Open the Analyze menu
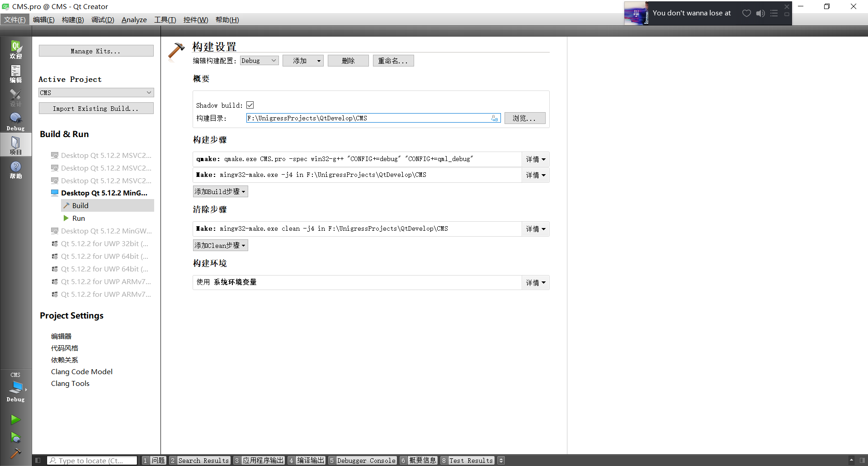Viewport: 868px width, 466px height. (x=134, y=19)
